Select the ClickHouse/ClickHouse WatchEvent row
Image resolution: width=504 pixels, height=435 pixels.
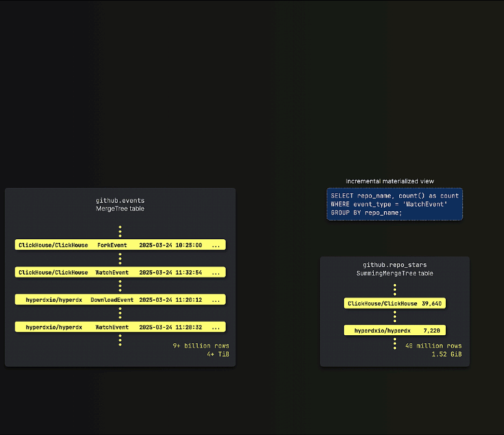click(x=120, y=273)
